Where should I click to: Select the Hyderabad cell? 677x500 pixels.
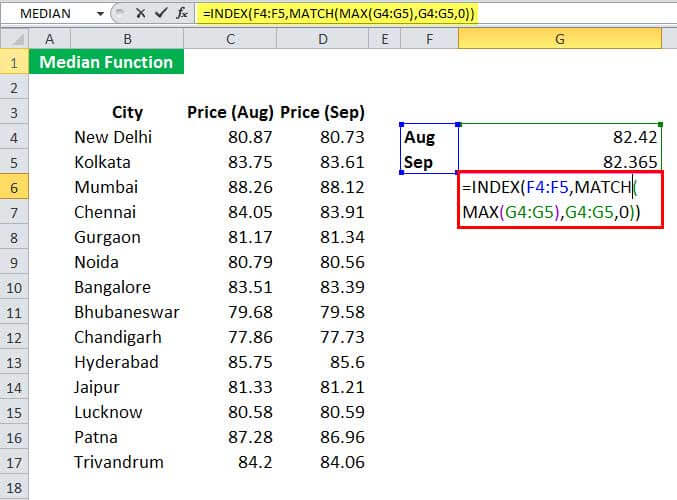click(127, 363)
